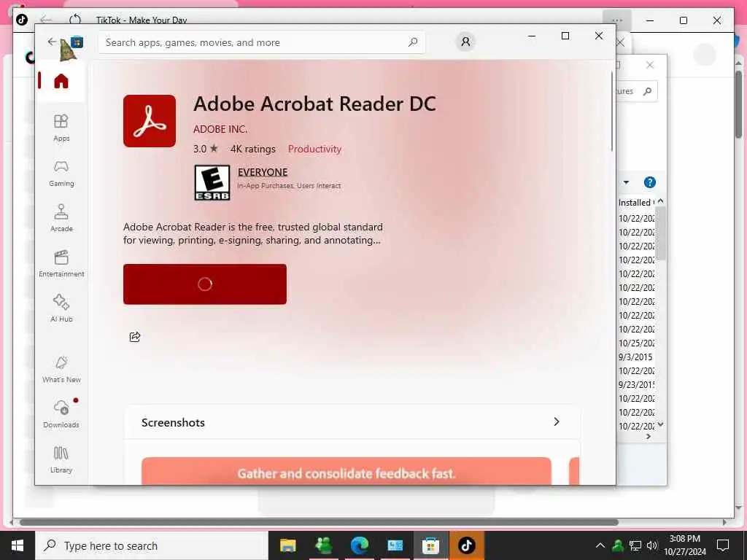
Task: Click the TikTok window horizontal scrollbar
Action: [x=320, y=522]
